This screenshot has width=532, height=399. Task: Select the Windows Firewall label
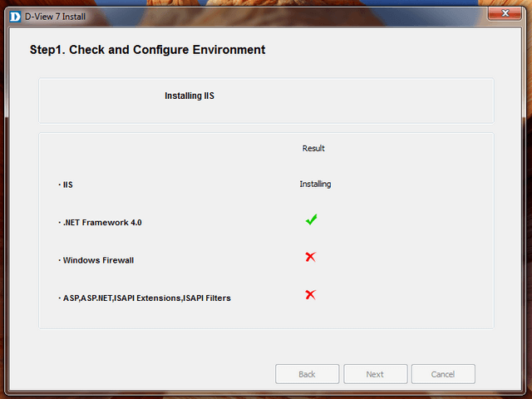[x=98, y=260]
